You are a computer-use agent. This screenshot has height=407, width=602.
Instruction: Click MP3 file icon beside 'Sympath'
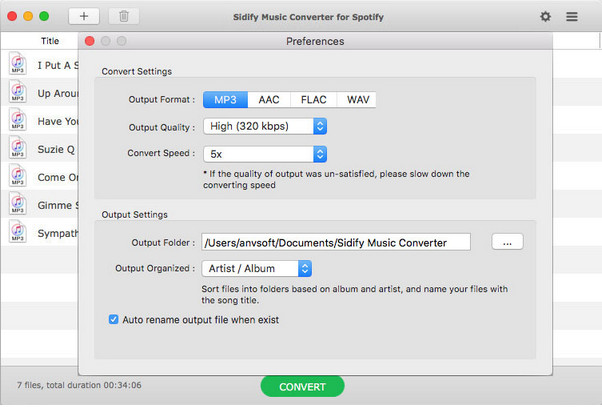18,232
